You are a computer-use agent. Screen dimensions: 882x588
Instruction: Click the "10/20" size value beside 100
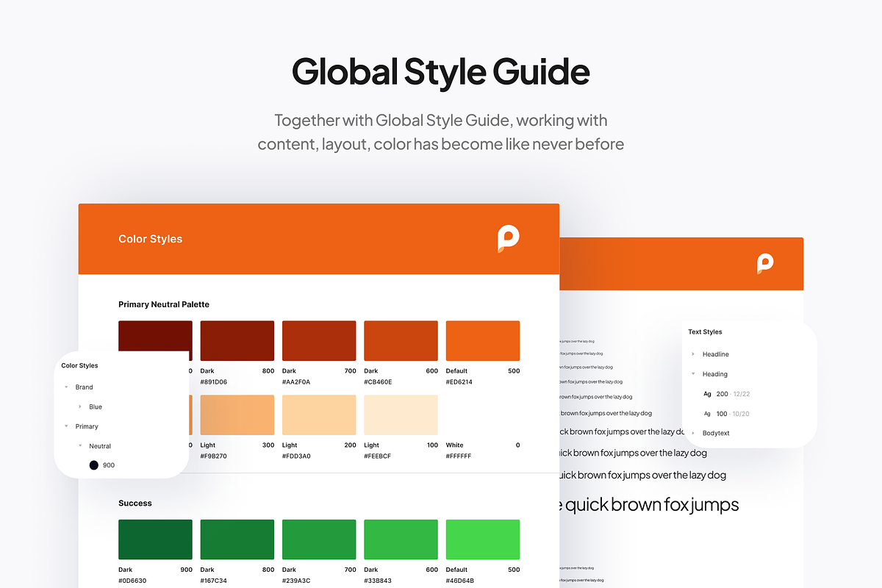point(741,414)
